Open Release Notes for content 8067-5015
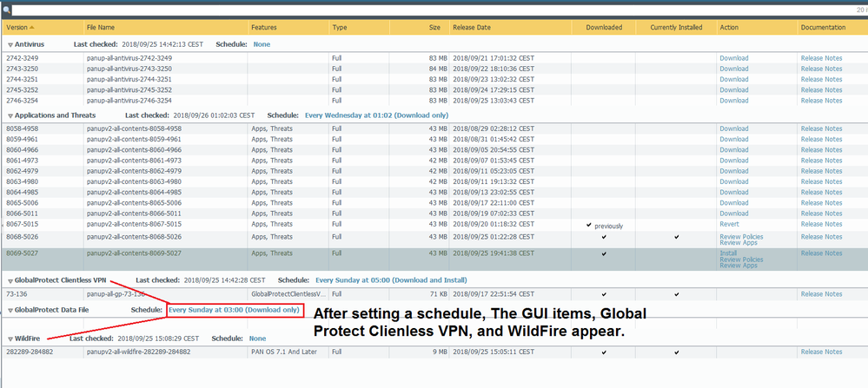Screen dimensions: 868x388 click(x=821, y=225)
